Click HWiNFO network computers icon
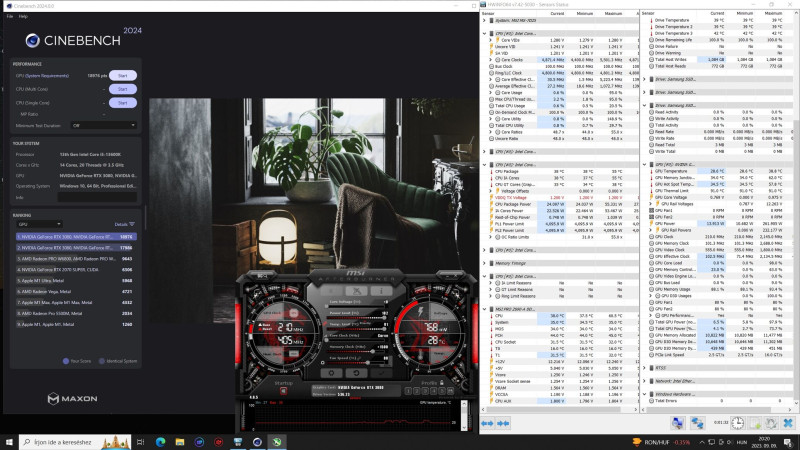Screen dimensions: 800x450 [x=697, y=423]
